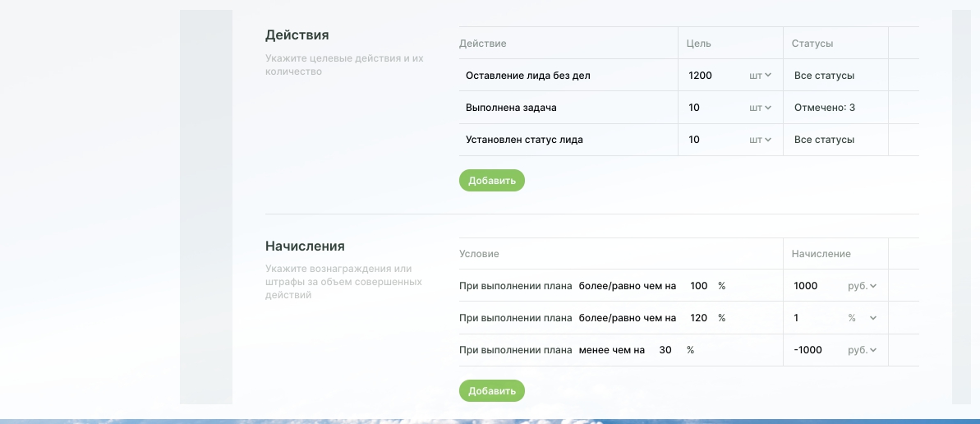Expand unit dropdown for 'Установлен статус лида'

760,140
